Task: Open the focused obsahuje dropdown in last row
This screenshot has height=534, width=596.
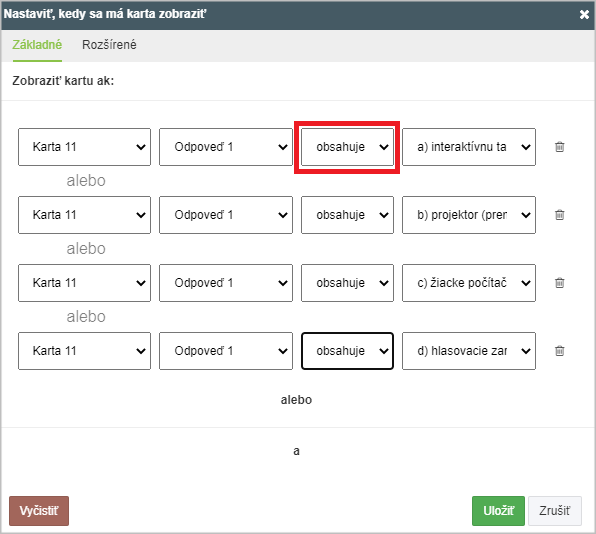Action: point(347,351)
